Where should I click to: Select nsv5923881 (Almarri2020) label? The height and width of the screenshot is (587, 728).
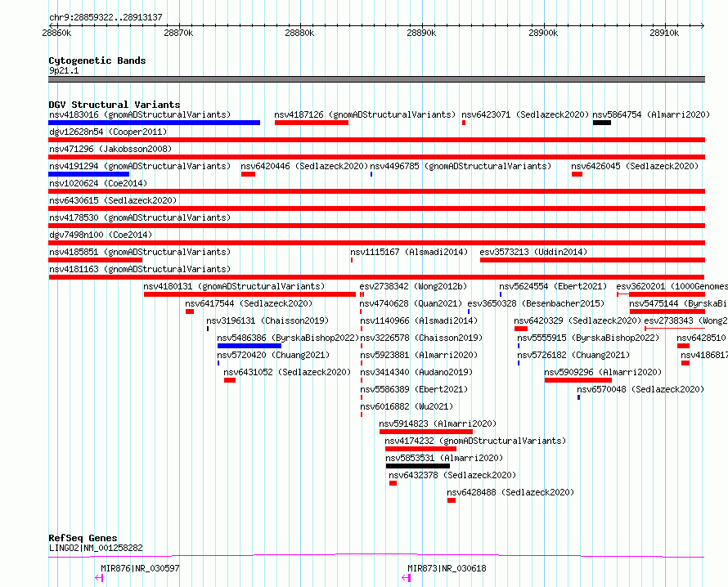click(x=419, y=355)
